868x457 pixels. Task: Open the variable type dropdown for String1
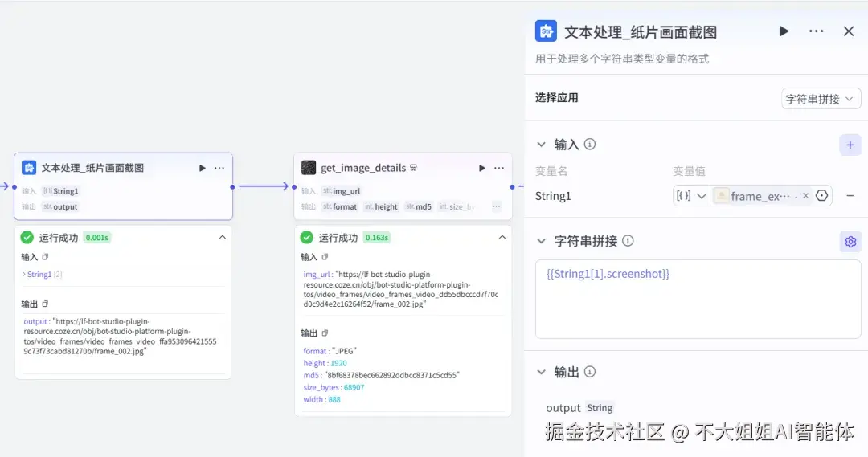(x=691, y=196)
